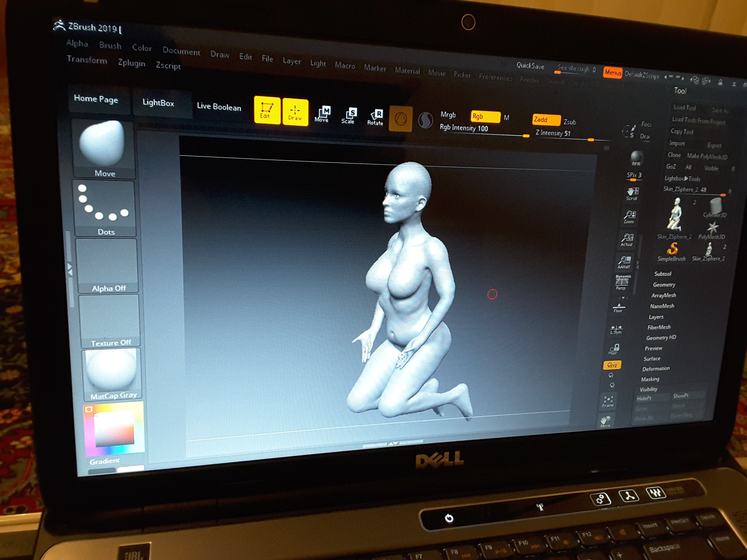The image size is (747, 560).
Task: Open the Texture Off selector
Action: 110,321
